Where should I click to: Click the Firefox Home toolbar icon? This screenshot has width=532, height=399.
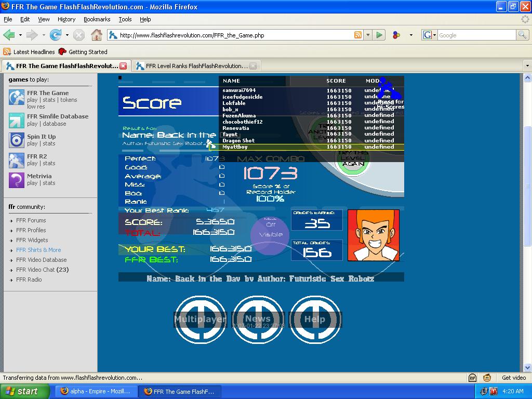coord(96,35)
